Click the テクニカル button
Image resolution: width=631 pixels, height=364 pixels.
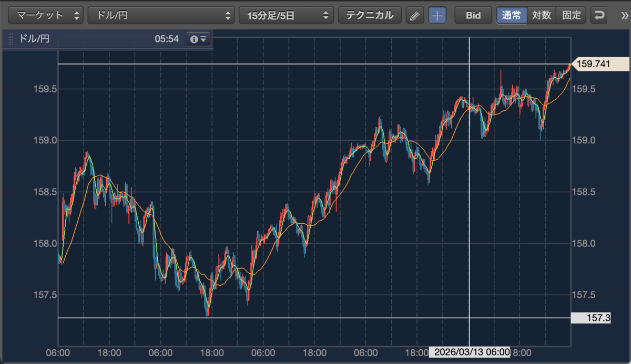pos(370,15)
